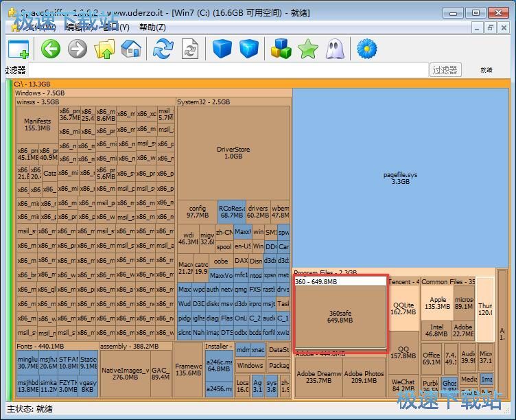Click into the 过滤器 filter text field

coord(228,70)
